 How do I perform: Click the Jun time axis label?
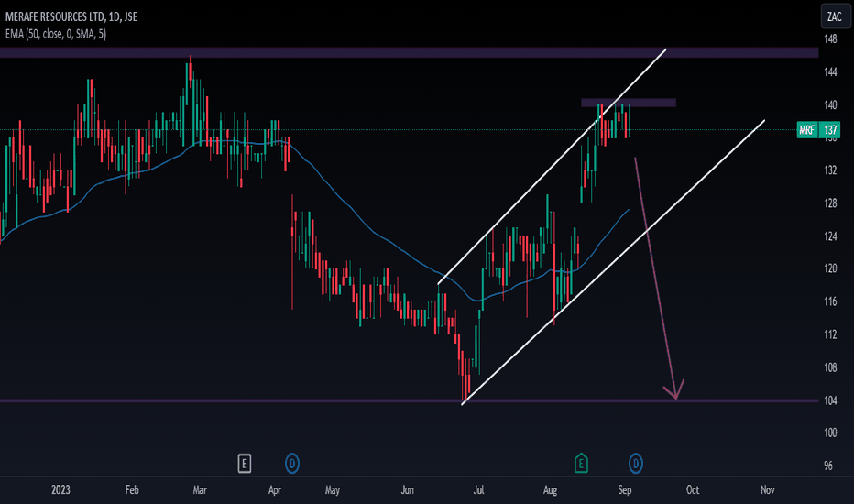408,489
